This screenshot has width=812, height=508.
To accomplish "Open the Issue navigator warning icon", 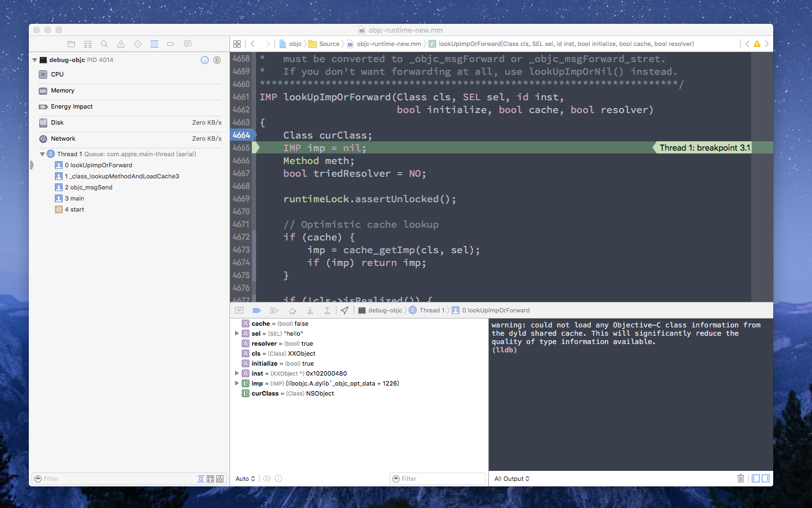I will coord(121,44).
